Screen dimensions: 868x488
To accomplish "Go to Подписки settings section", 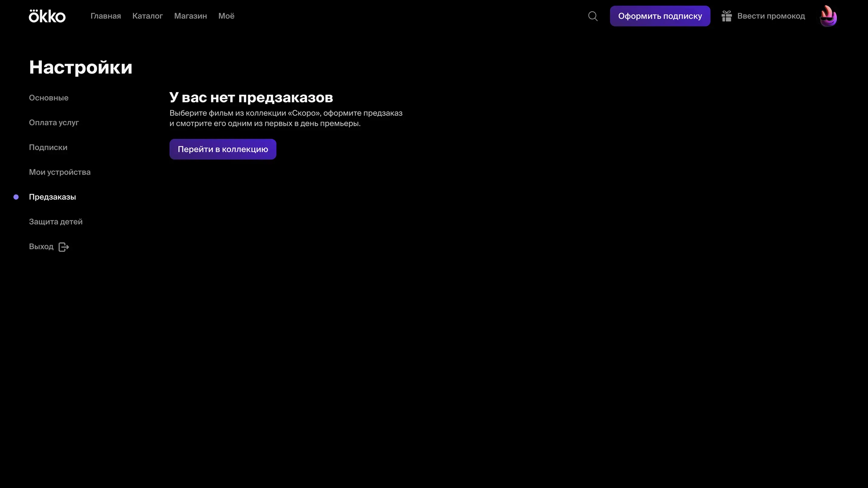I will [x=48, y=148].
